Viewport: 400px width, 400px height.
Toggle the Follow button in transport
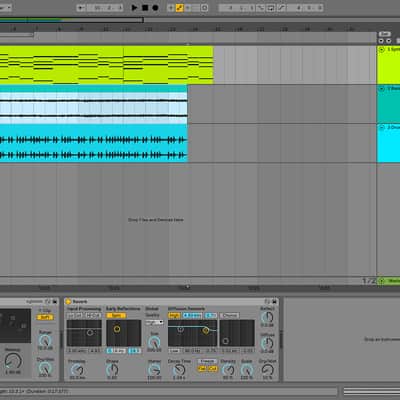(81, 7)
